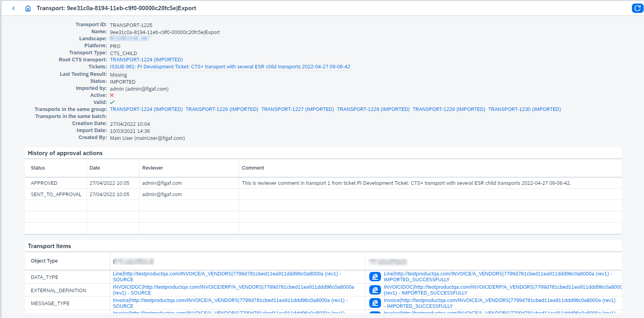Viewport: 644px width, 318px height.
Task: Refresh the transport page
Action: (637, 8)
